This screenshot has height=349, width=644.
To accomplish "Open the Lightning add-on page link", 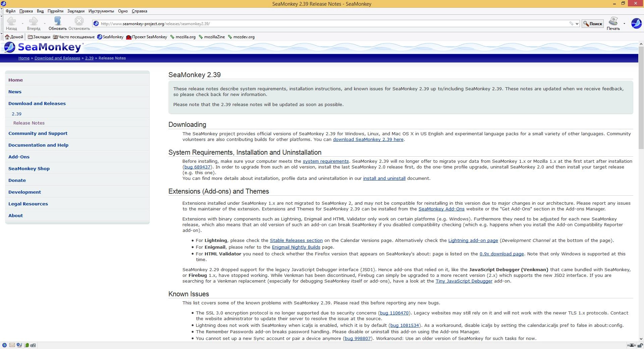I will 473,240.
